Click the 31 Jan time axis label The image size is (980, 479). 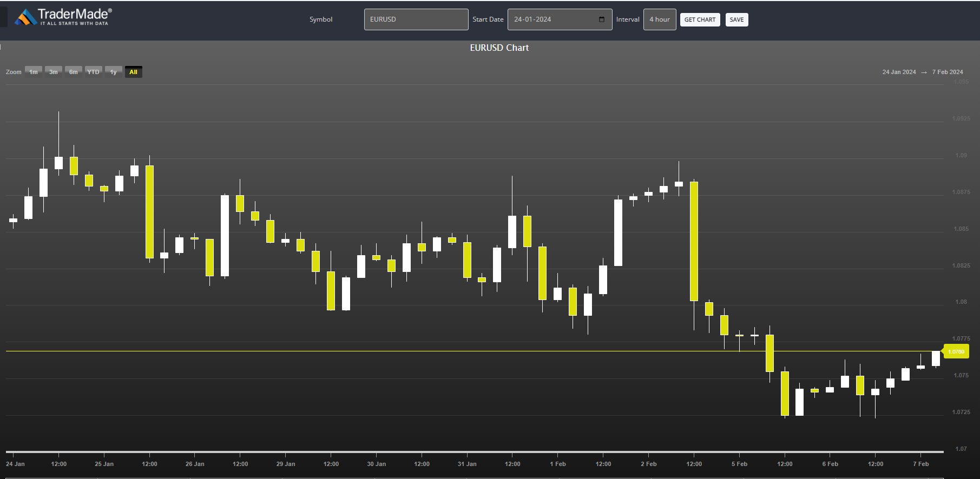point(467,464)
